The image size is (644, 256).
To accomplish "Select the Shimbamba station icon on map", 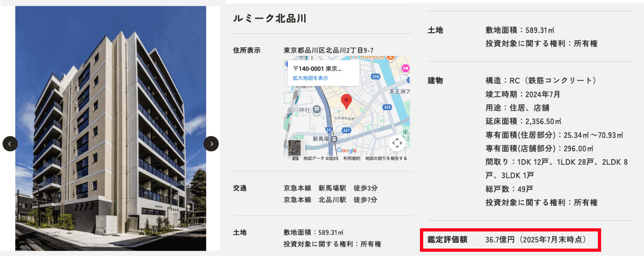I will tap(334, 139).
